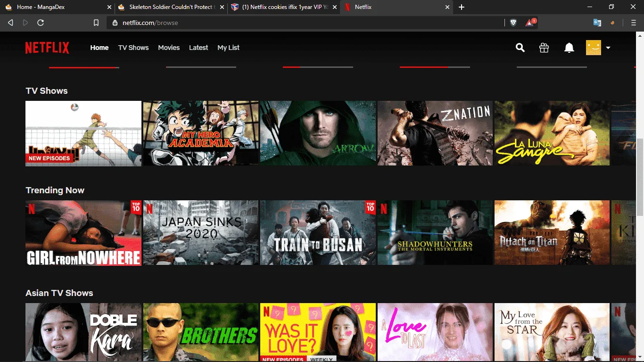Open the notifications bell
The image size is (644, 362).
click(x=569, y=48)
